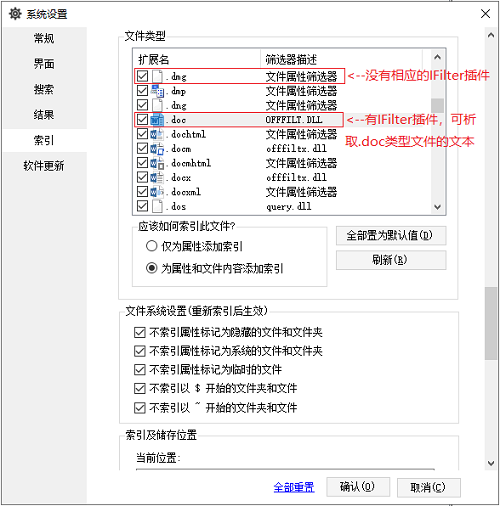
Task: Uncheck the .doc extension checkbox
Action: (142, 119)
